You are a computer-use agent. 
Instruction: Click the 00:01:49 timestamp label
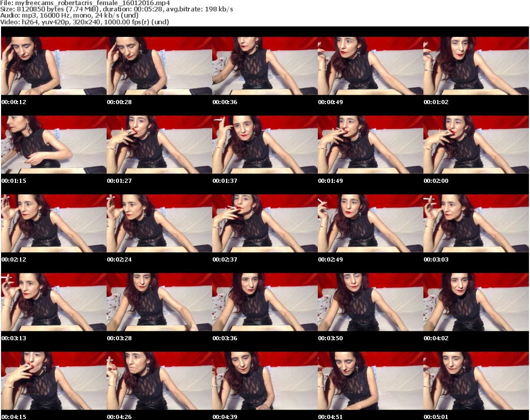coord(331,181)
